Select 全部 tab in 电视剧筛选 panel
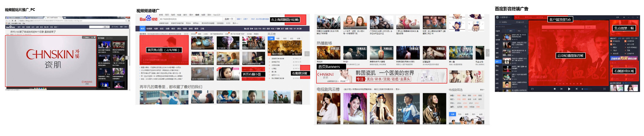 pos(452,114)
